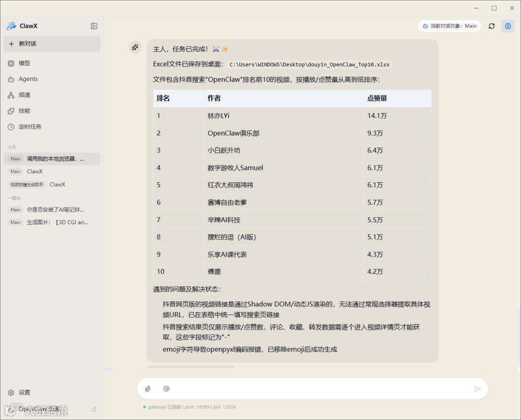This screenshot has height=420, width=521.
Task: Open the 模型 models page
Action: point(52,63)
